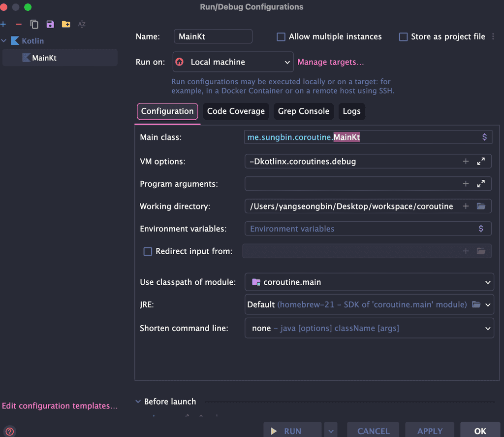The image size is (504, 437).
Task: Browse for working directory folder icon
Action: tap(481, 206)
